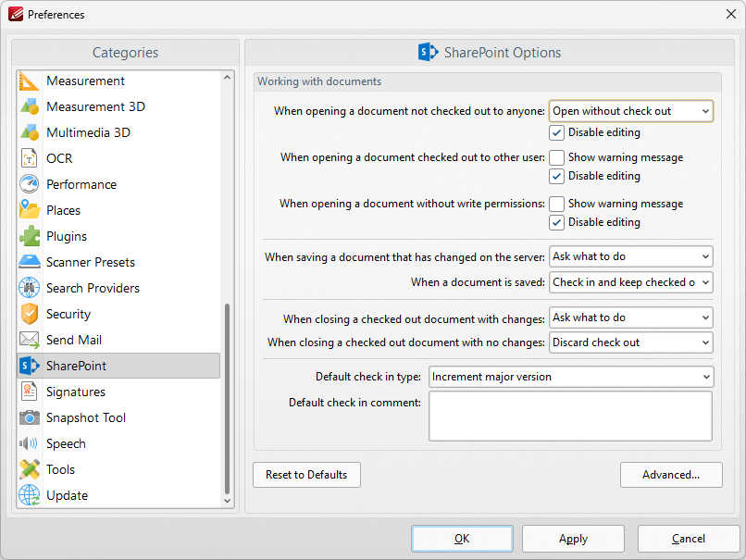Image resolution: width=746 pixels, height=560 pixels.
Task: Select the Performance category
Action: [x=119, y=184]
